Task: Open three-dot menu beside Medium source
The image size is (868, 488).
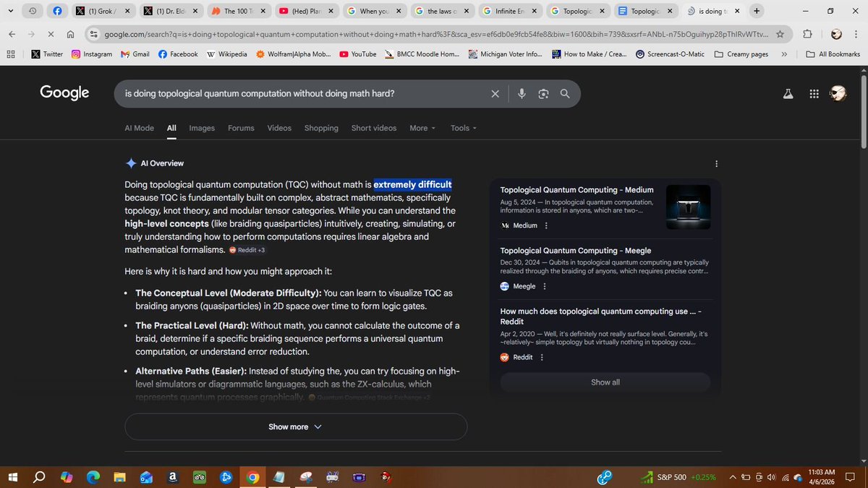Action: (x=546, y=226)
